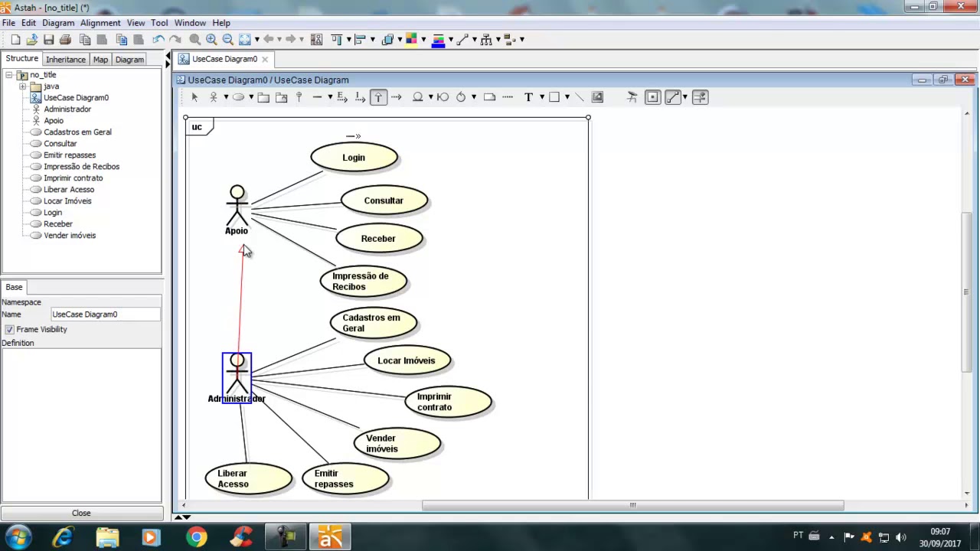Click the Name input field

(x=106, y=315)
